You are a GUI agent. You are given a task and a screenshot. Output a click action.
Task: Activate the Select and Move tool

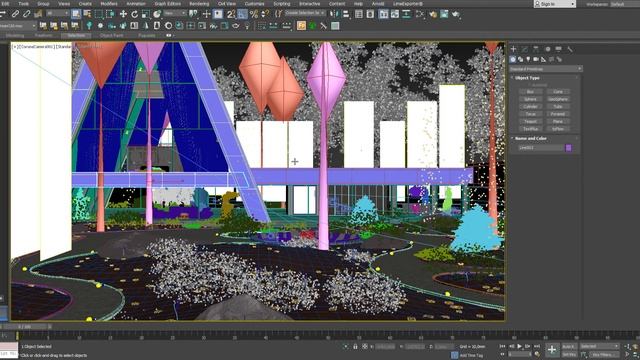pyautogui.click(x=123, y=14)
